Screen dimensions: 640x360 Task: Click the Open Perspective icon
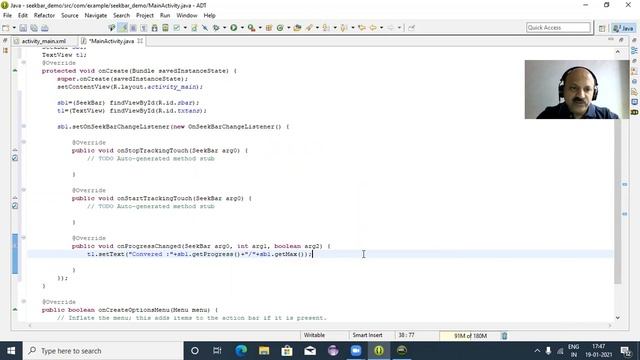pyautogui.click(x=602, y=28)
